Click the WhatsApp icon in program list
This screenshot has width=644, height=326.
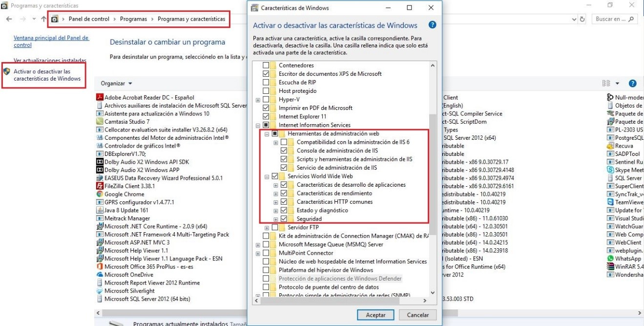(610, 258)
